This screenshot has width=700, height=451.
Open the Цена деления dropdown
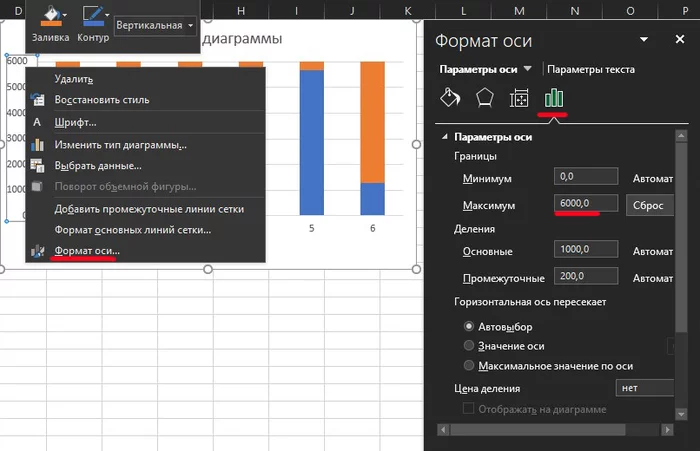click(x=644, y=388)
